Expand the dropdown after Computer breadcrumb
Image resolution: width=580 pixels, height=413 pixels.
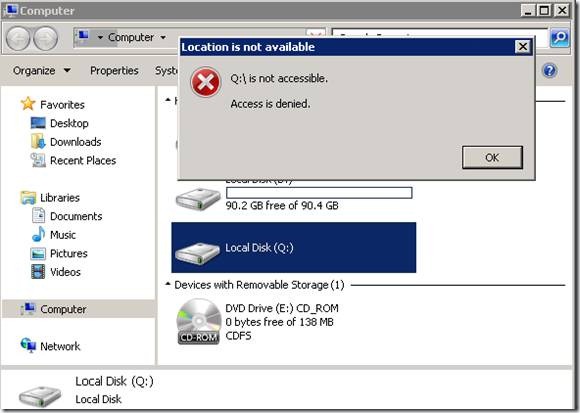click(x=163, y=38)
